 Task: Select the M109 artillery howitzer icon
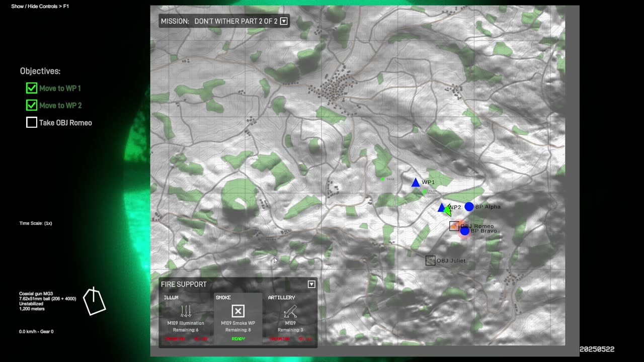pyautogui.click(x=290, y=311)
